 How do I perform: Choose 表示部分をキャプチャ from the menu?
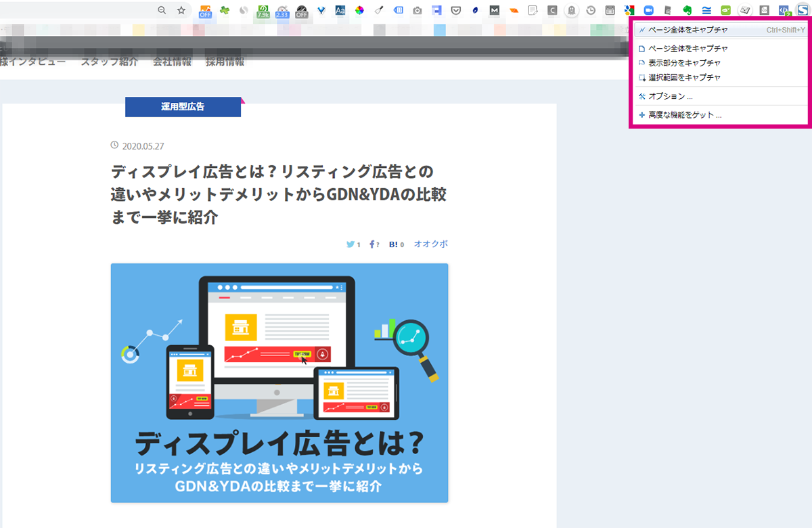pyautogui.click(x=721, y=63)
